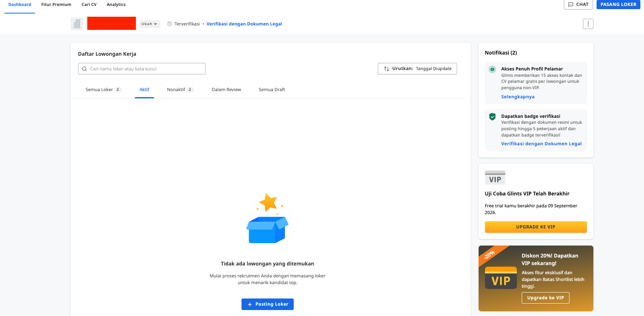The image size is (644, 316).
Task: Click the blue box empty-state illustration
Action: coord(267,218)
